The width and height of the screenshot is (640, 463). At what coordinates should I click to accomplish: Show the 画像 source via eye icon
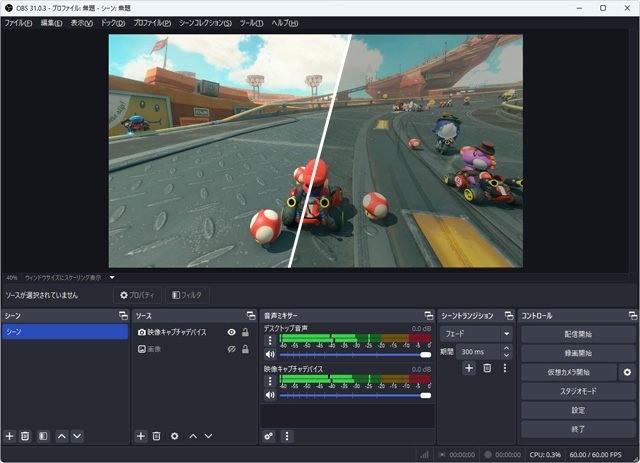231,349
